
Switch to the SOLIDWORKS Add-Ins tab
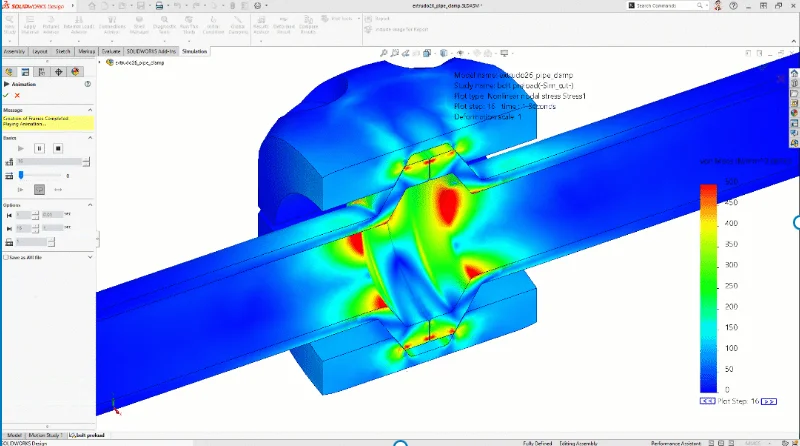coord(151,52)
